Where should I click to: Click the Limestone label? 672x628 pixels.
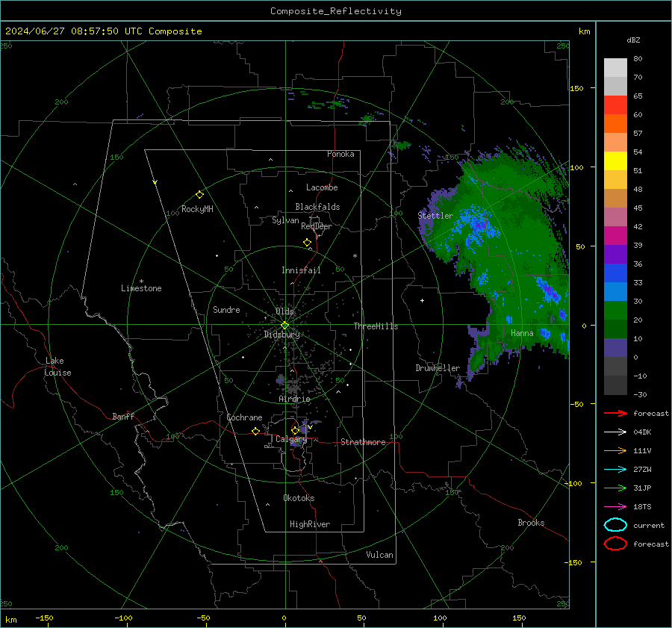141,288
